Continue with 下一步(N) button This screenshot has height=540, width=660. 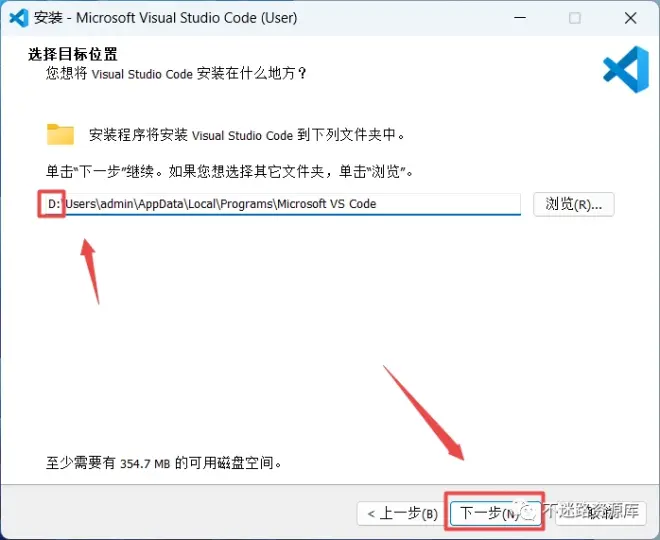pyautogui.click(x=495, y=513)
